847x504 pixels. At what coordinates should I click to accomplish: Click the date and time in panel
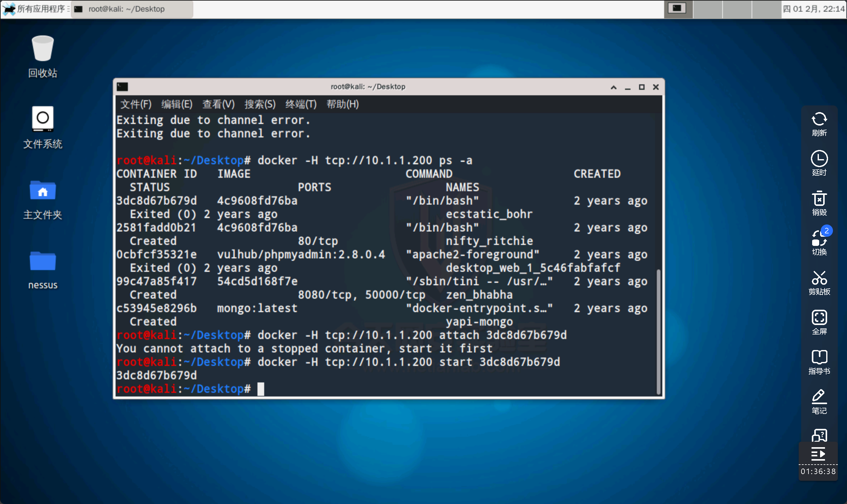pos(813,9)
